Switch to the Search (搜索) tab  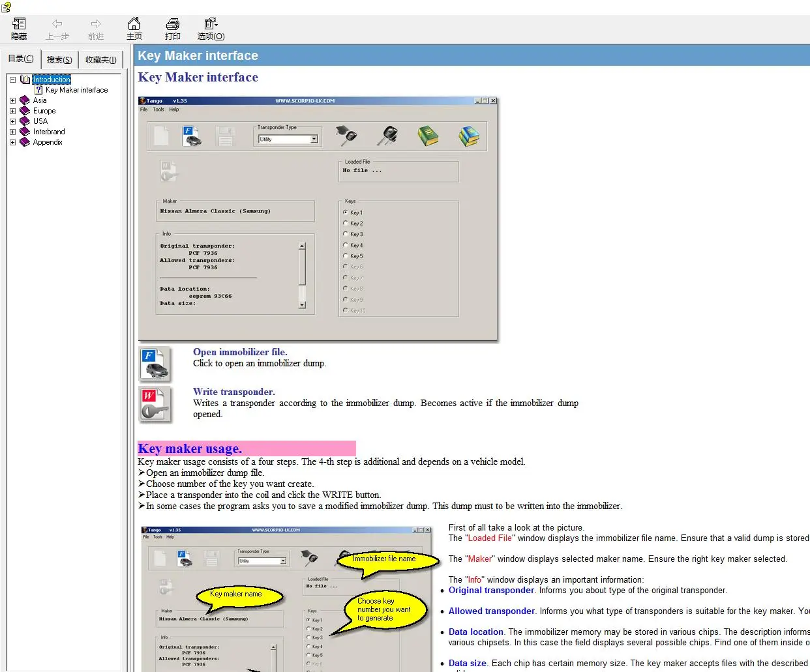(x=59, y=60)
